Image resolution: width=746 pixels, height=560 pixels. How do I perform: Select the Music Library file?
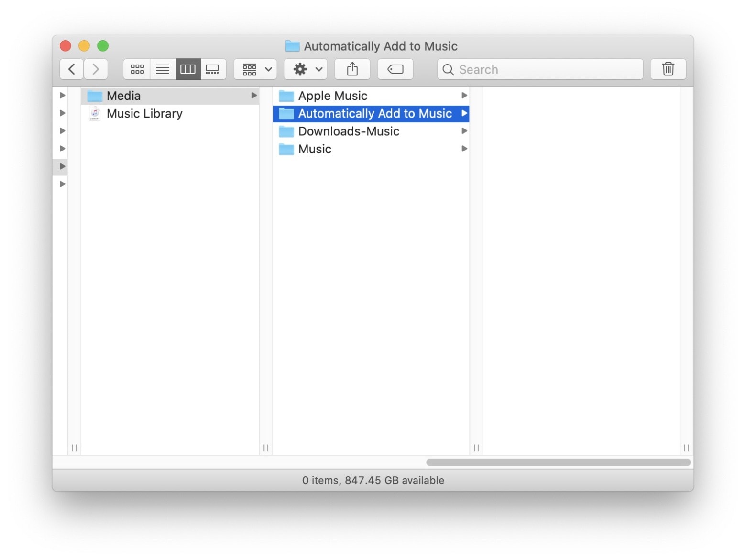pyautogui.click(x=145, y=113)
